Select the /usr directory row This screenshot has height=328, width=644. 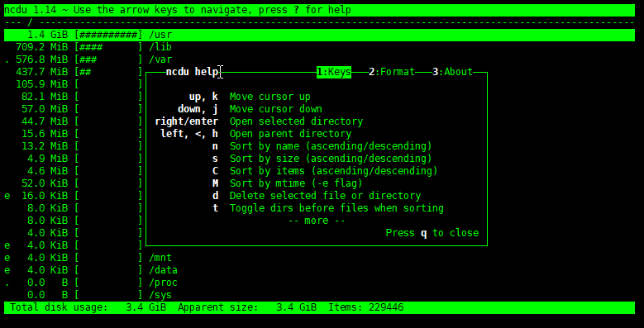pos(319,35)
